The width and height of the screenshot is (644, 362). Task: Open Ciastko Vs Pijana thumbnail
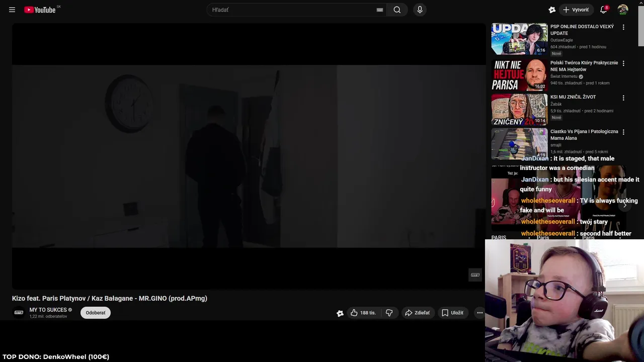(x=519, y=143)
